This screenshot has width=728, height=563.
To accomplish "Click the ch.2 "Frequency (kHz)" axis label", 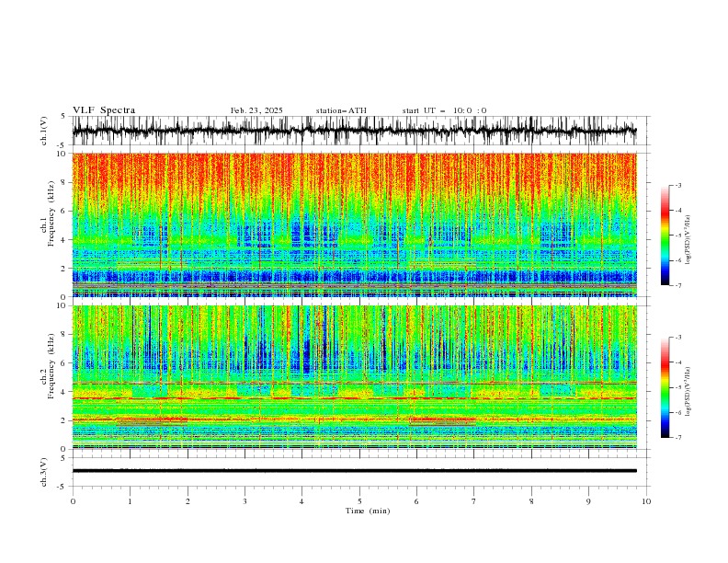I will pos(51,366).
